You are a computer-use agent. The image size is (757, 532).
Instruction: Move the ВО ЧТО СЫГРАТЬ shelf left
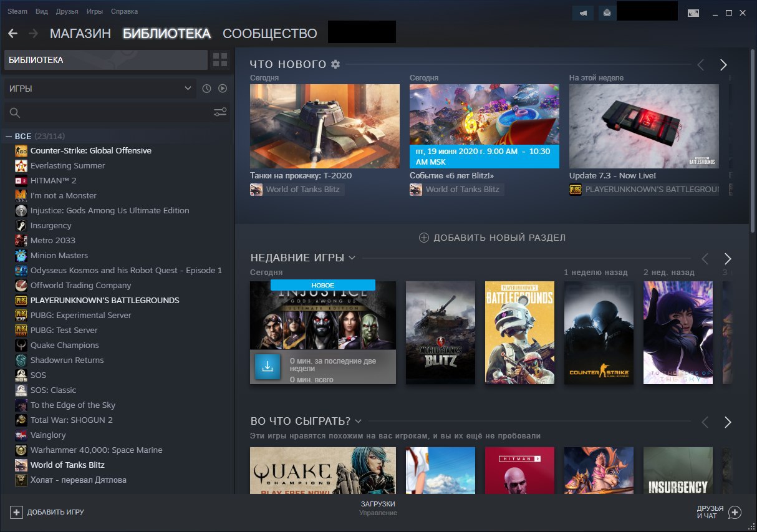[x=705, y=422]
